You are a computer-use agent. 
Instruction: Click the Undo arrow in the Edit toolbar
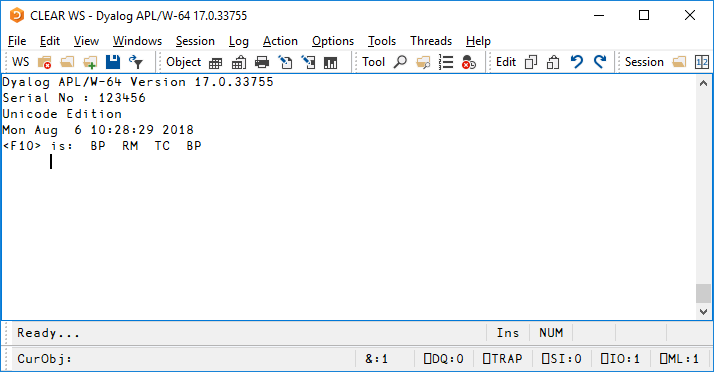click(576, 62)
